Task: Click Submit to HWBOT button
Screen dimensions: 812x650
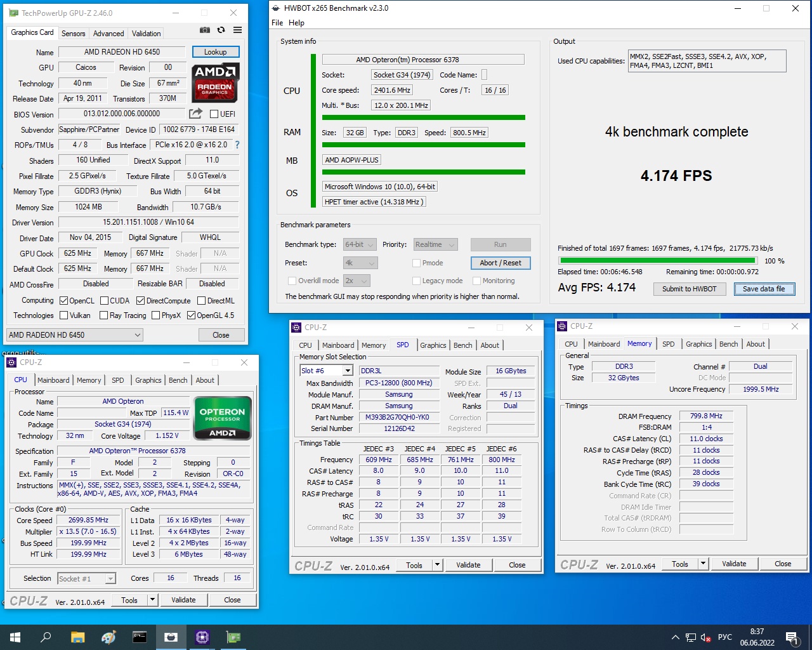Action: [690, 289]
